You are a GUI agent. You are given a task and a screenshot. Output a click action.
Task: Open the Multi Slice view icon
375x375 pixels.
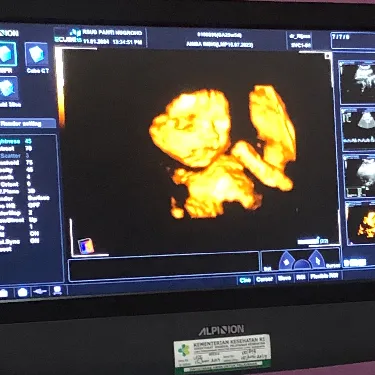(x=8, y=89)
